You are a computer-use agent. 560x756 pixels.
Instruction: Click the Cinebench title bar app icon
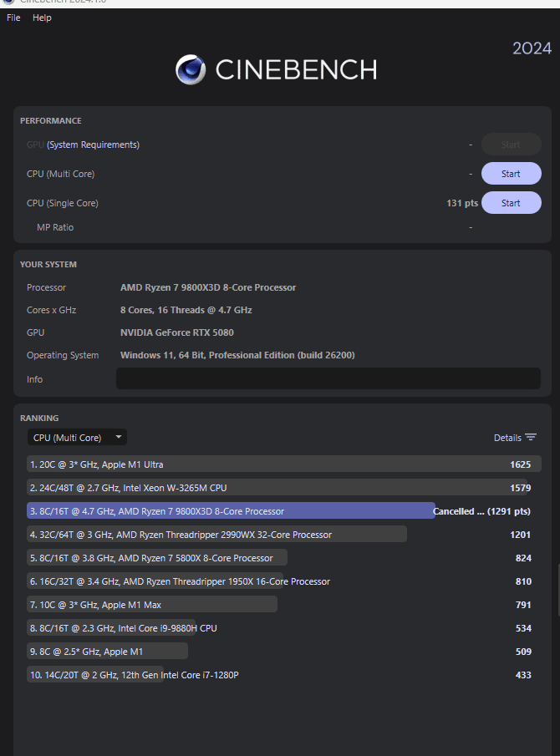8,2
